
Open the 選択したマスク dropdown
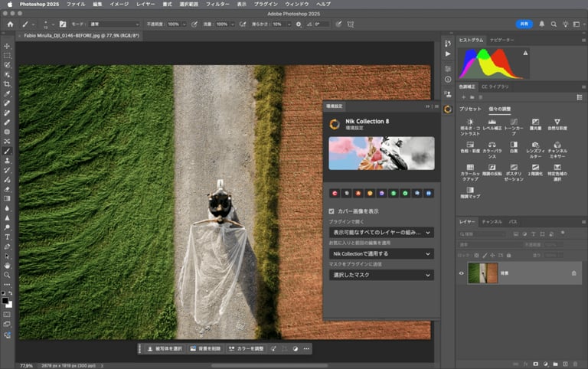pyautogui.click(x=381, y=274)
